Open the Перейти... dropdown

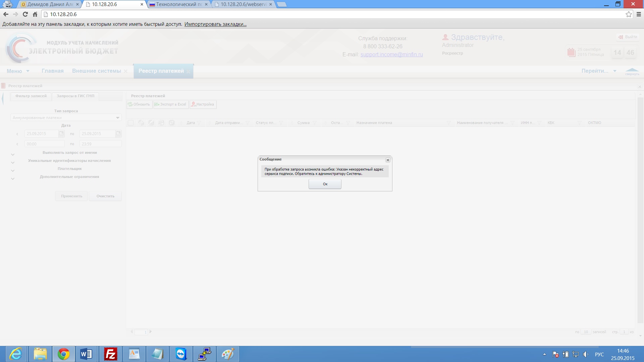(599, 71)
